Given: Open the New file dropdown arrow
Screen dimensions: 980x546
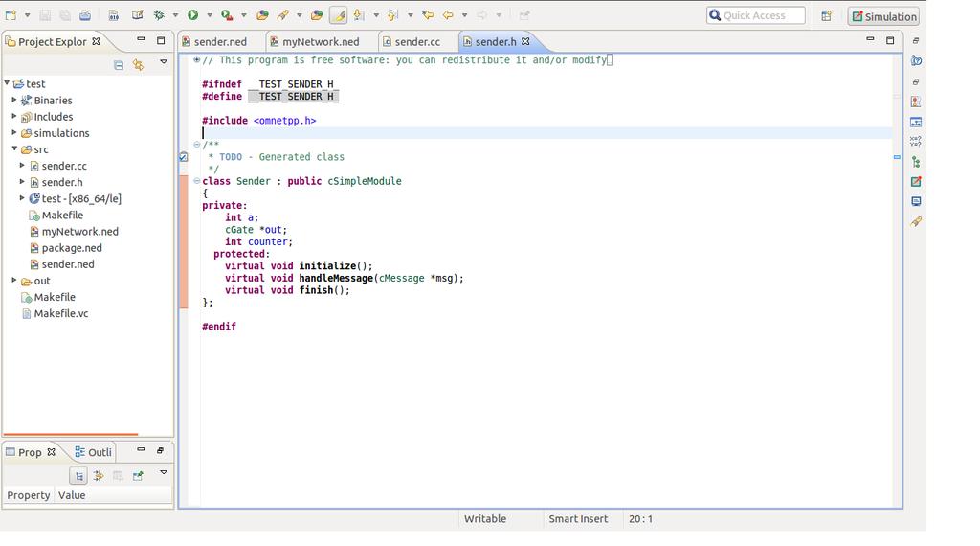Looking at the screenshot, I should (27, 15).
